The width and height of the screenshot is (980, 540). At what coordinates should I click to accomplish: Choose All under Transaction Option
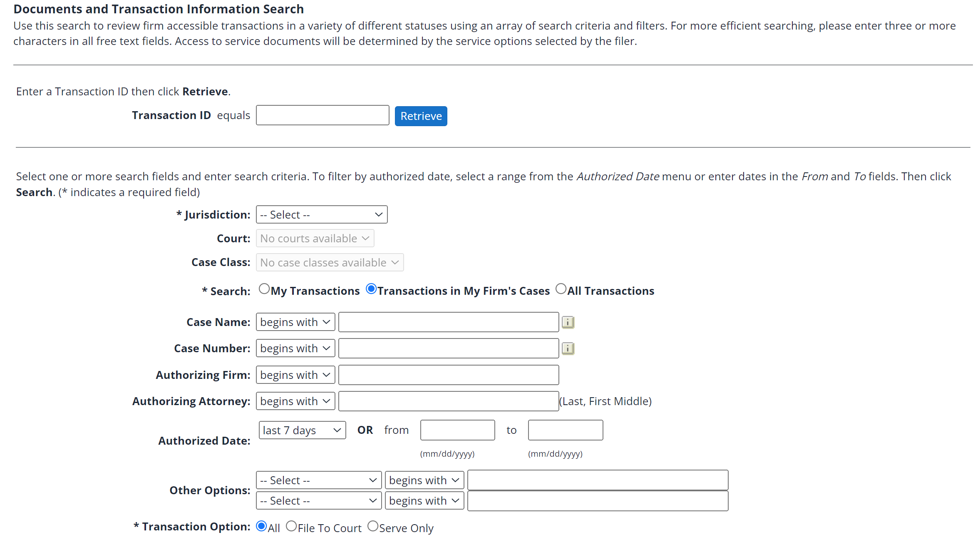[x=261, y=526]
